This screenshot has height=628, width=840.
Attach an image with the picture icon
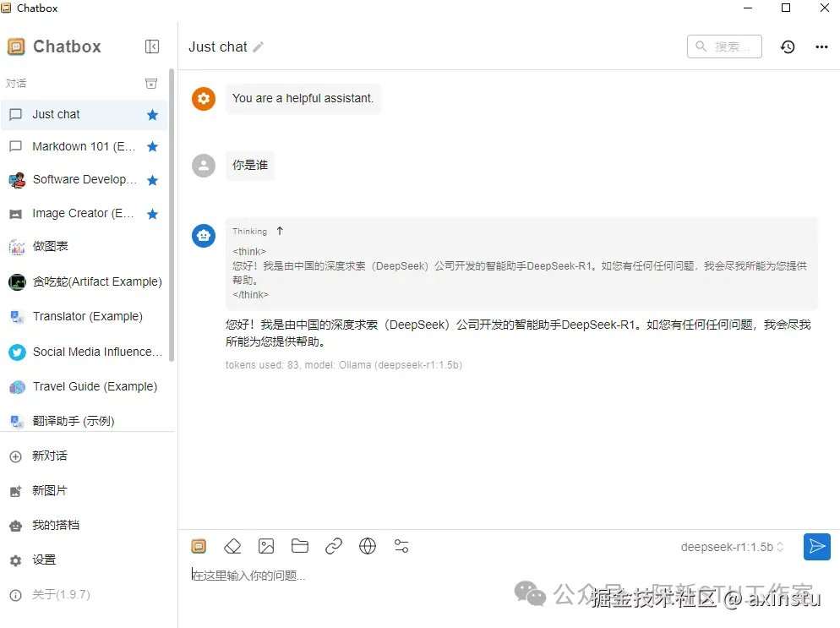coord(266,546)
